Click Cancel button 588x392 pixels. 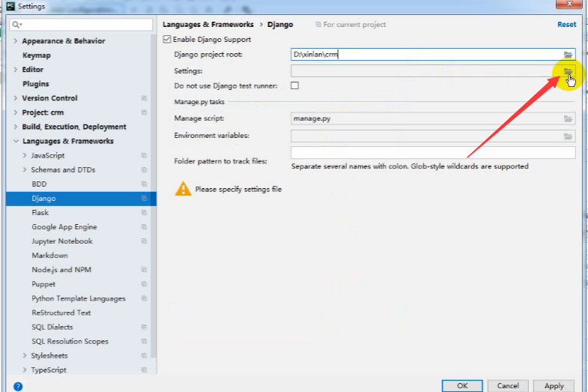pos(508,386)
